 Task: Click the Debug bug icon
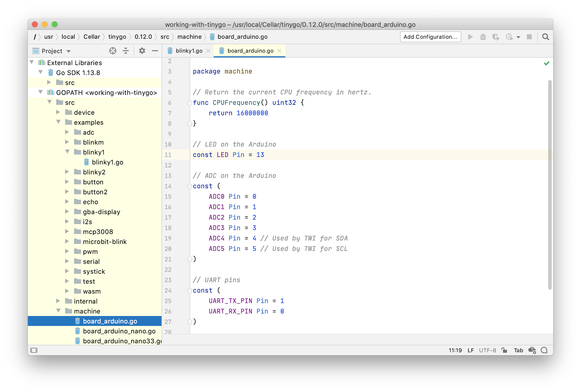point(483,37)
